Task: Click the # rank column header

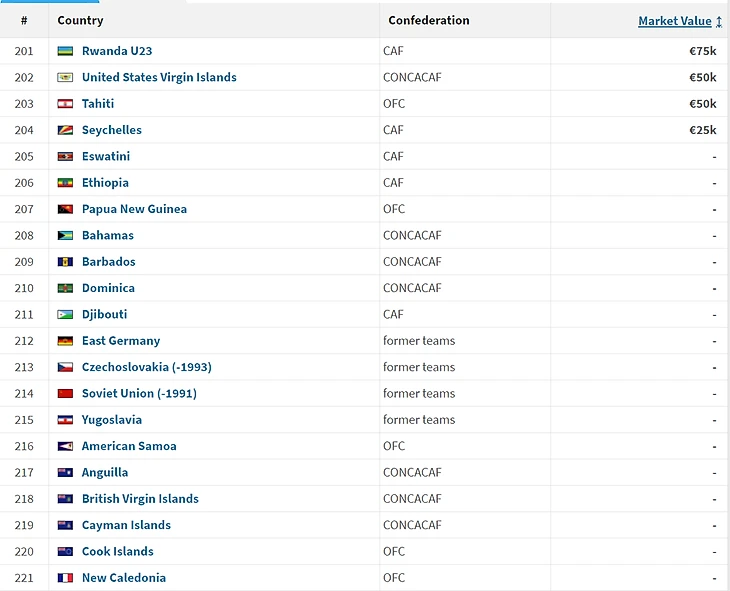Action: [24, 20]
